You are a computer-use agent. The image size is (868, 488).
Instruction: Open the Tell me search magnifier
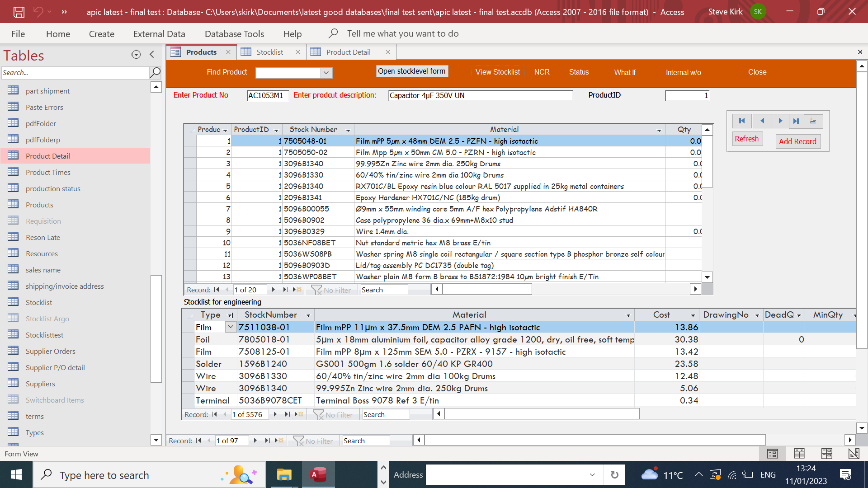(x=333, y=33)
